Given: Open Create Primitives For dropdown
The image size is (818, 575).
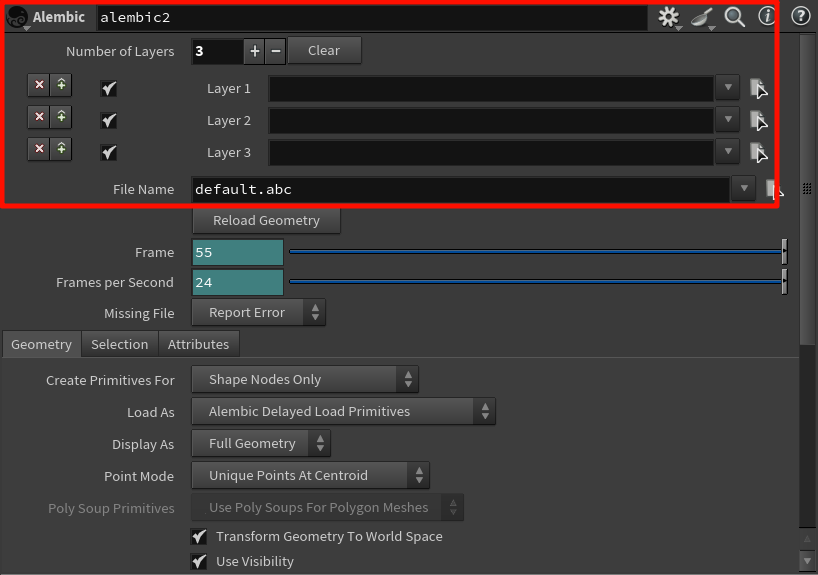Looking at the screenshot, I should tap(305, 379).
